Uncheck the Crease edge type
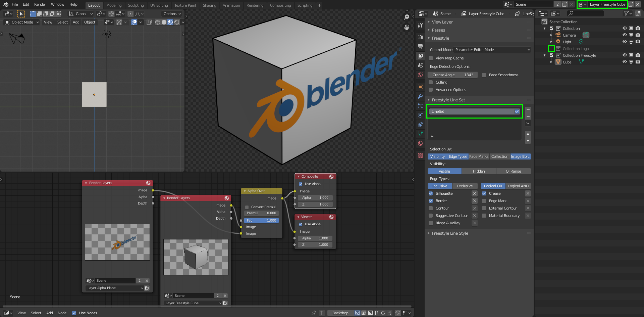The image size is (644, 317). 484,193
